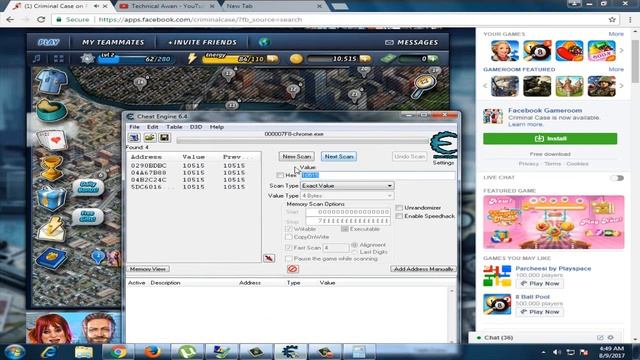The width and height of the screenshot is (640, 360).
Task: Click the green Install button
Action: click(x=550, y=139)
